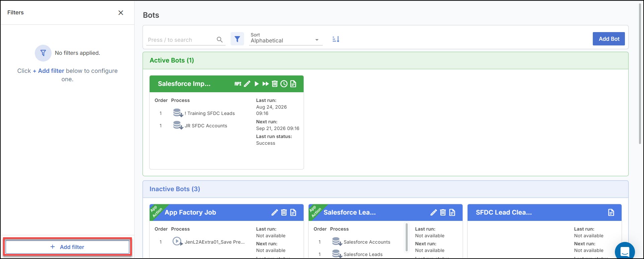Click the Success last run status
This screenshot has width=644, height=259.
[265, 143]
